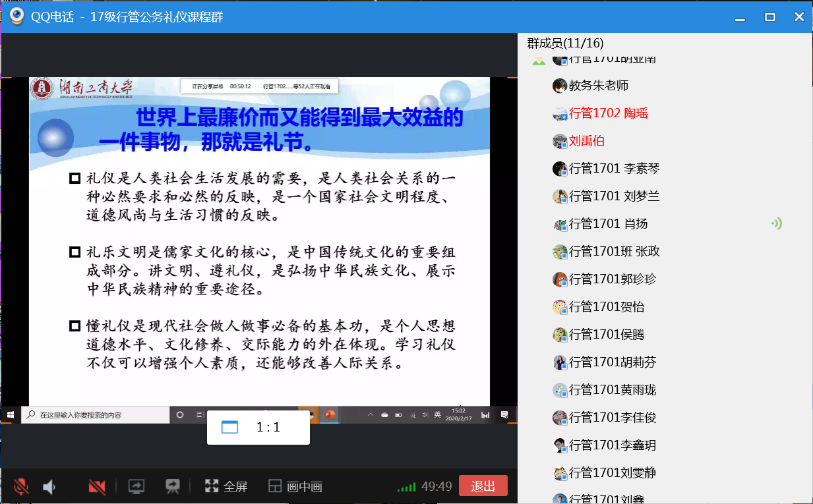This screenshot has height=504, width=813.
Task: Click avatar of 行管1701郭珍珍
Action: 560,279
